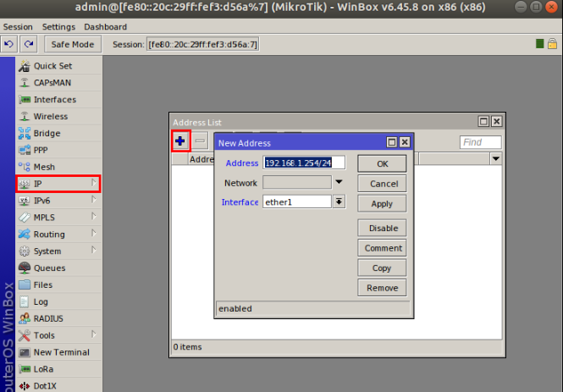This screenshot has width=563, height=392.
Task: Click the minus remove button in Address List
Action: click(x=200, y=141)
